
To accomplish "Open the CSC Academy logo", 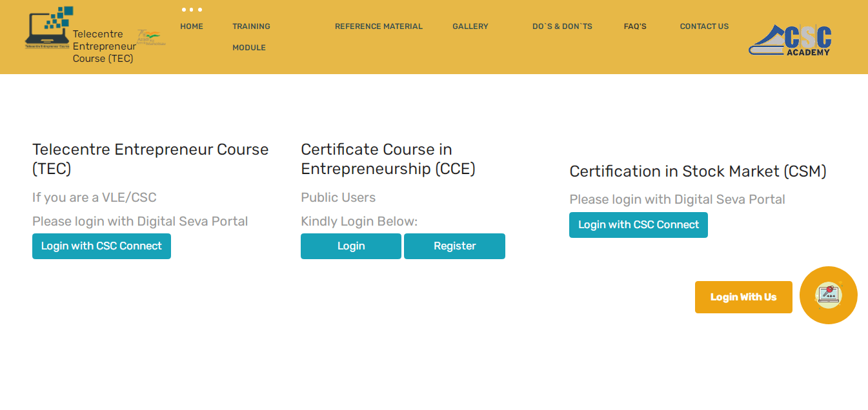I will coord(789,37).
